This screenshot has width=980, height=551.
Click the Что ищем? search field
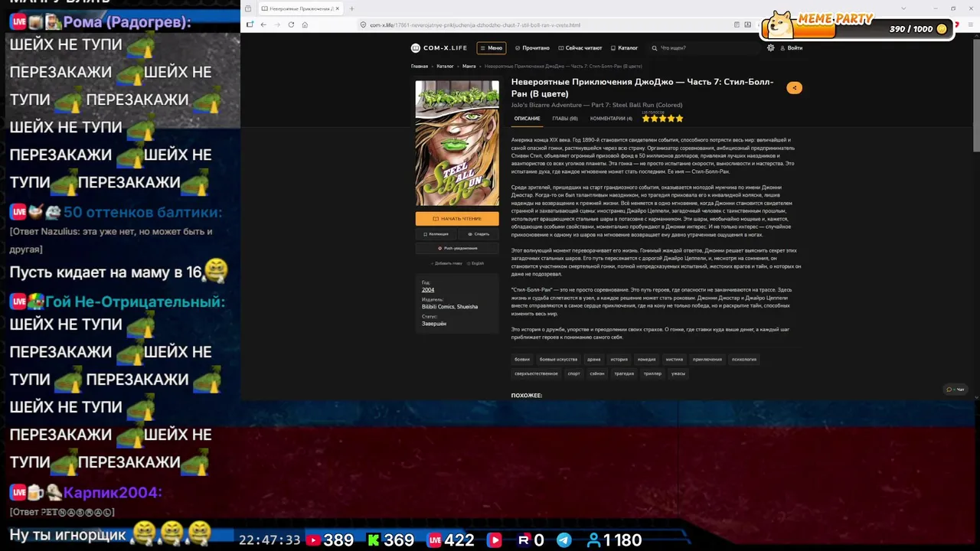coord(704,47)
